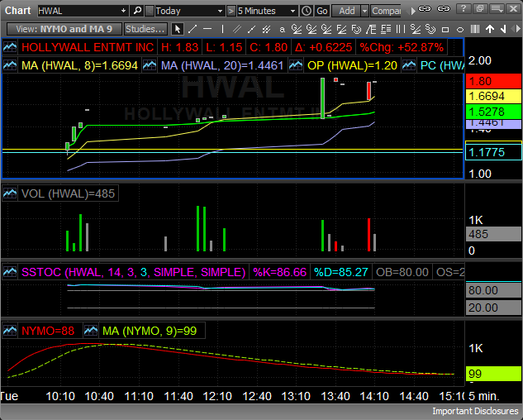The image size is (523, 420).
Task: Click the NYMO=88 study label
Action: click(x=48, y=331)
